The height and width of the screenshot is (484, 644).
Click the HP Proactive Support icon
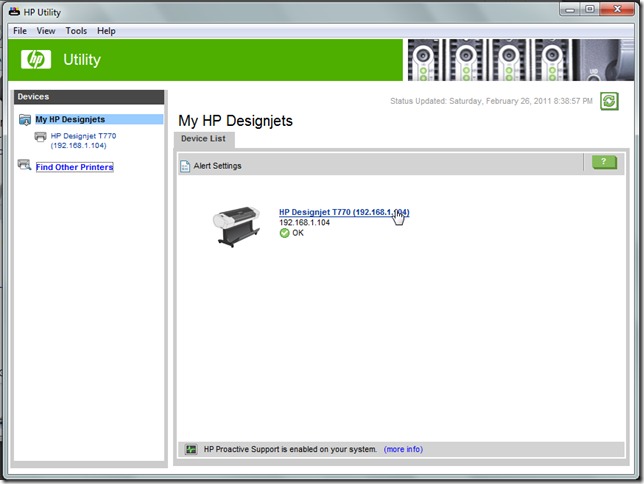click(190, 450)
